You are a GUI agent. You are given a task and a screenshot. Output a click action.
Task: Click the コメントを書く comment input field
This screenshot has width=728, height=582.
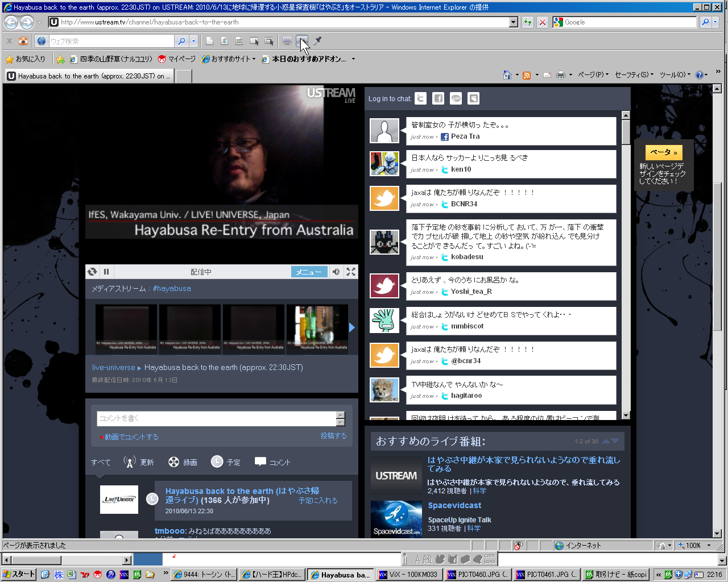(216, 418)
